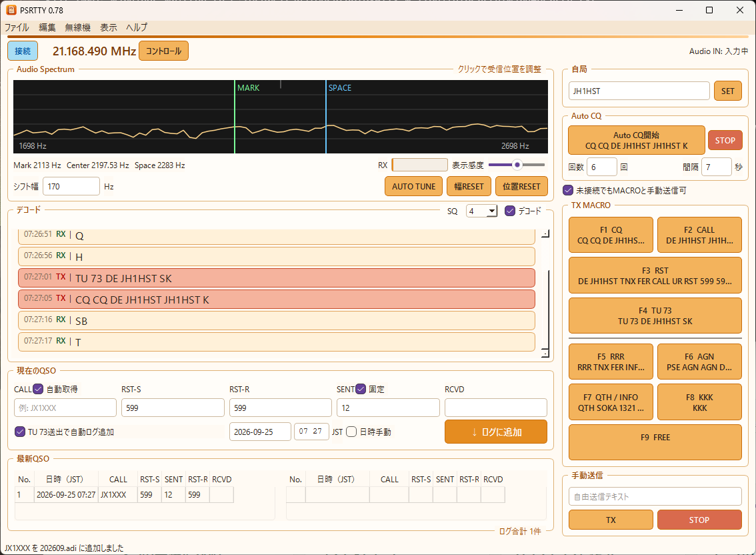Toggle 未接続でもMACROと手動送信可 checkbox
Screen dimensions: 756x555
pyautogui.click(x=568, y=190)
